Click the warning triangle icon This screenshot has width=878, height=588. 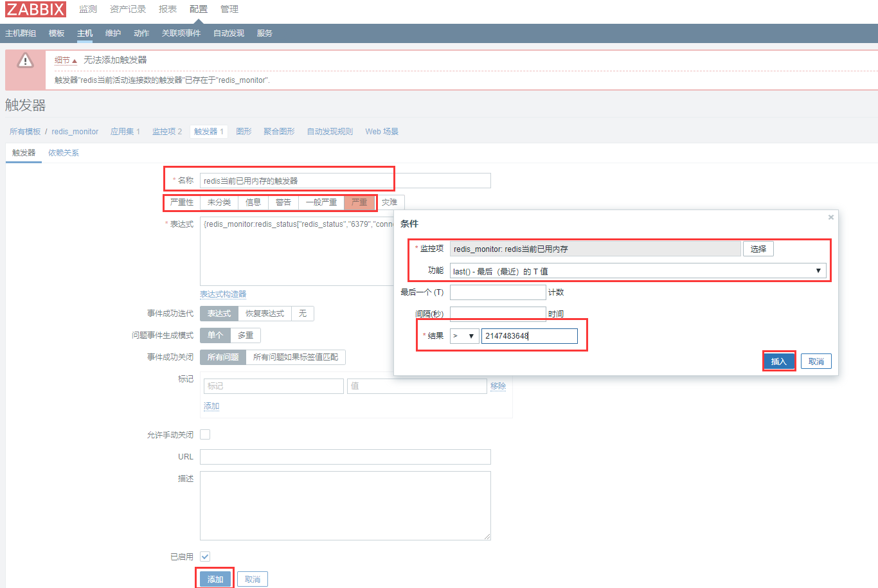(x=25, y=61)
